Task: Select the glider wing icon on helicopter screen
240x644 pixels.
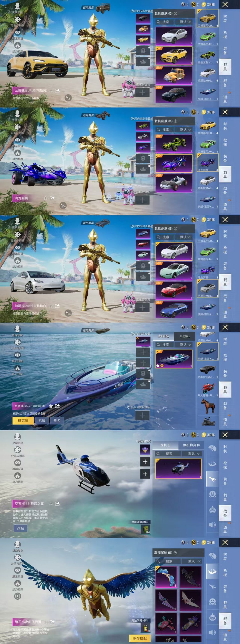Action: click(x=212, y=464)
